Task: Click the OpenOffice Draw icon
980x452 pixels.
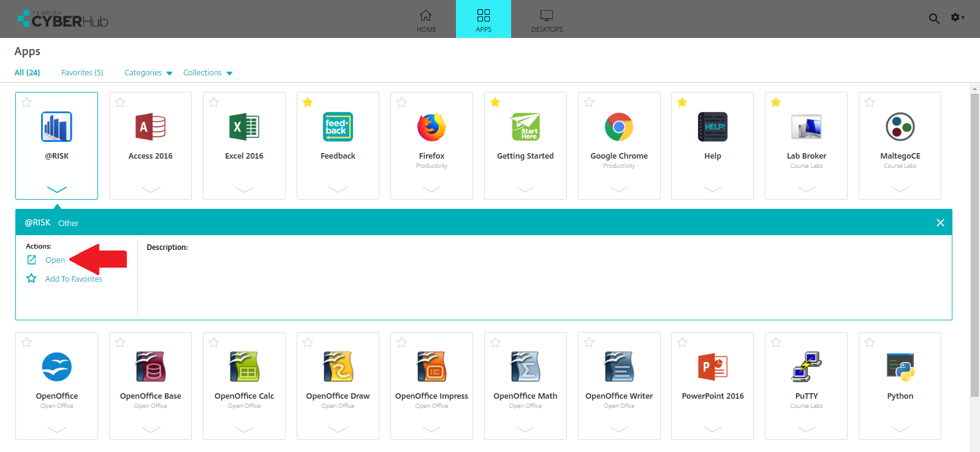Action: (338, 367)
